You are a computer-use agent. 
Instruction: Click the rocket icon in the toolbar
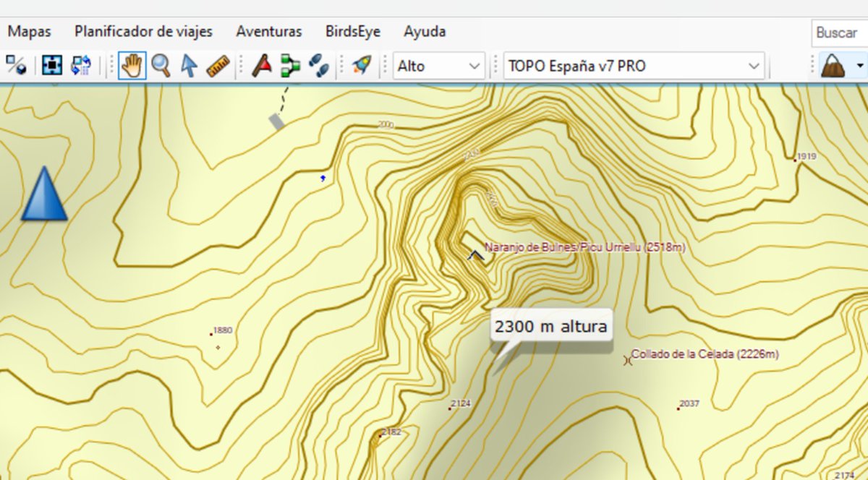[x=361, y=66]
